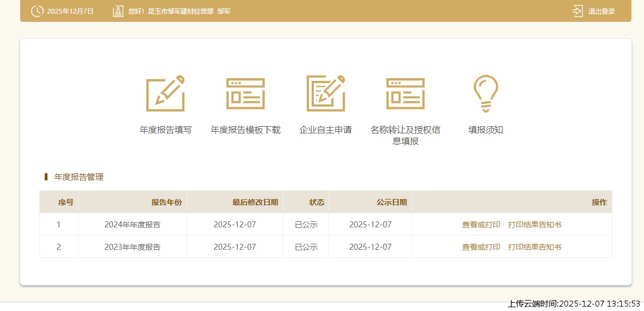Open 查看或打印 for the 2024 report
This screenshot has height=311, width=644.
[481, 225]
